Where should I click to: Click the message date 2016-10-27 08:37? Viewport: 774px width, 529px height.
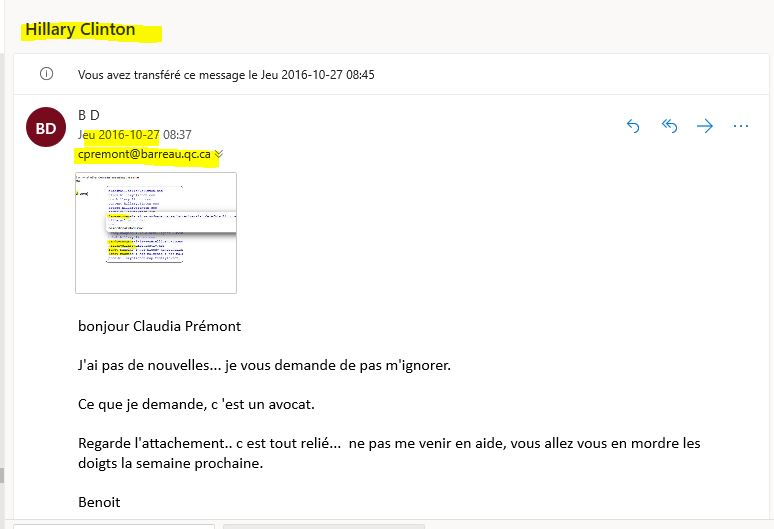point(134,135)
